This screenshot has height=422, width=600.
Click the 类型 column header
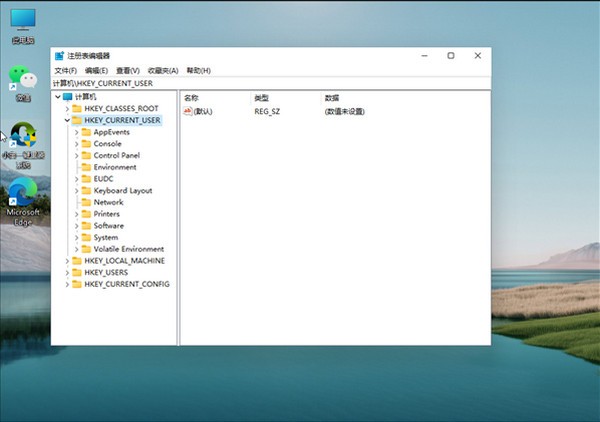click(262, 98)
